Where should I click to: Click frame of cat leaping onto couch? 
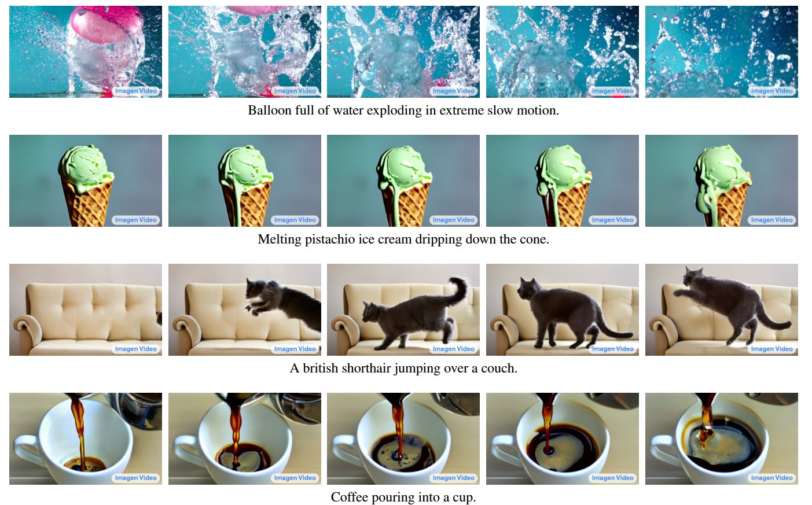pyautogui.click(x=244, y=309)
